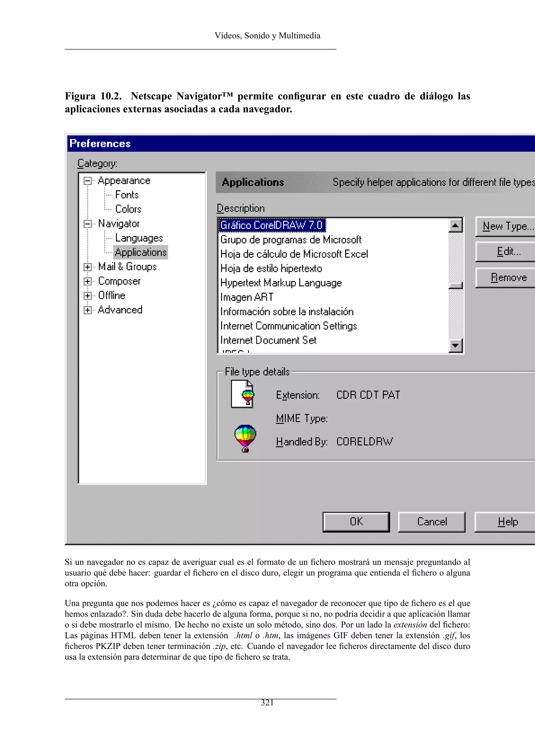Image resolution: width=535 pixels, height=756 pixels.
Task: Click the 'Handled By:' field label
Action: (x=302, y=442)
